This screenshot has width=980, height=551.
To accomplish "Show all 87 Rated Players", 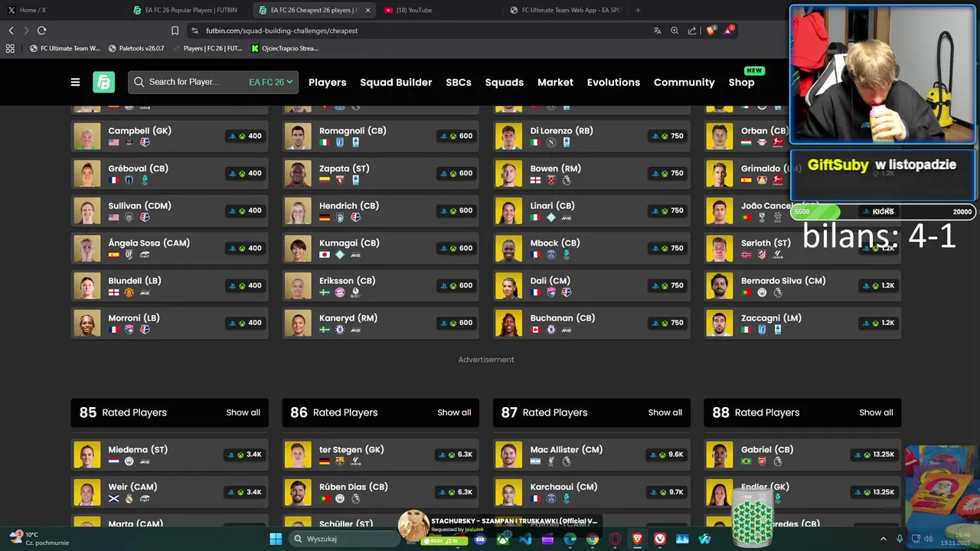I will (665, 412).
